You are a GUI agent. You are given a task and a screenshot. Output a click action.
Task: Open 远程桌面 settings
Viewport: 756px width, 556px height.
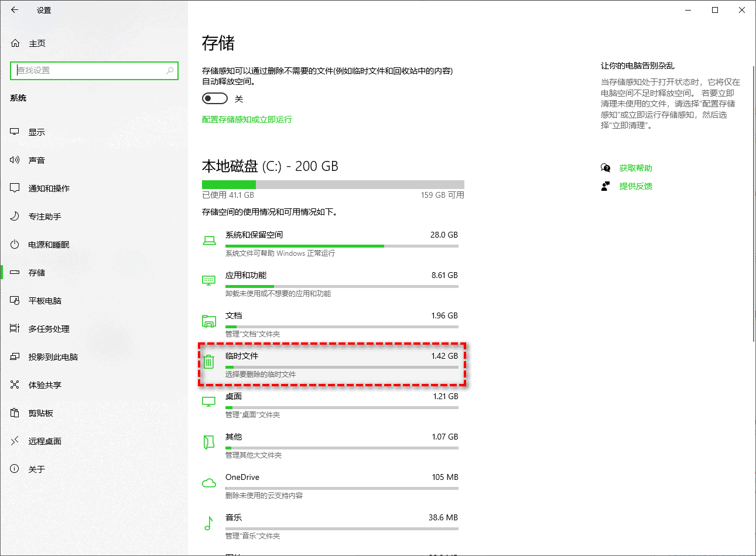pyautogui.click(x=14, y=441)
